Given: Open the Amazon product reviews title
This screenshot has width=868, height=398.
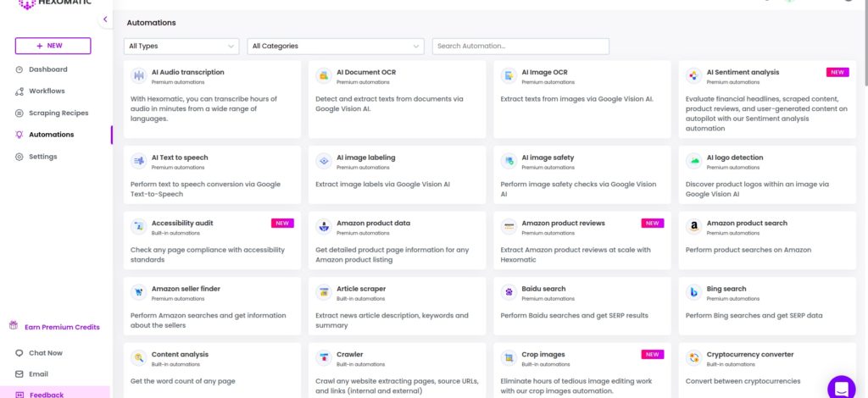Looking at the screenshot, I should (563, 224).
